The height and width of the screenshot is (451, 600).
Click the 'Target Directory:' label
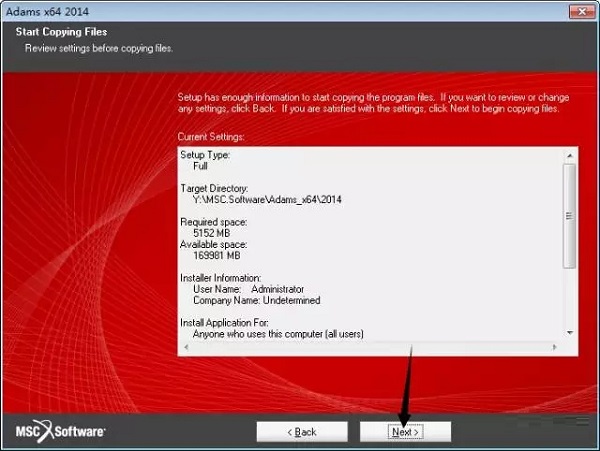[214, 188]
